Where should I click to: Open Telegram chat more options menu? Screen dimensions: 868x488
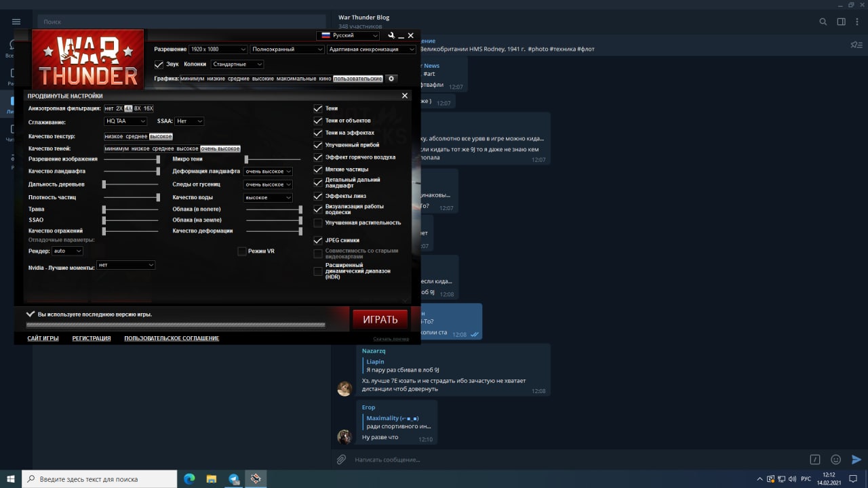[x=859, y=22]
